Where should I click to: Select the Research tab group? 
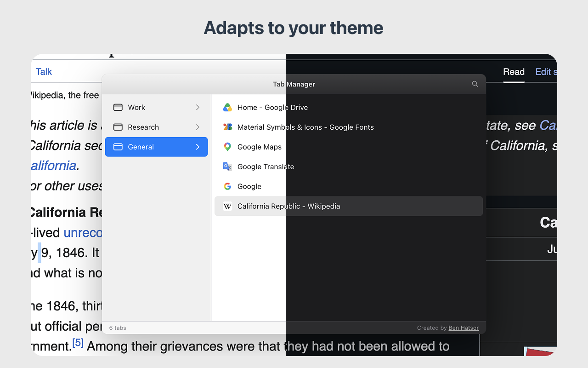tap(156, 127)
